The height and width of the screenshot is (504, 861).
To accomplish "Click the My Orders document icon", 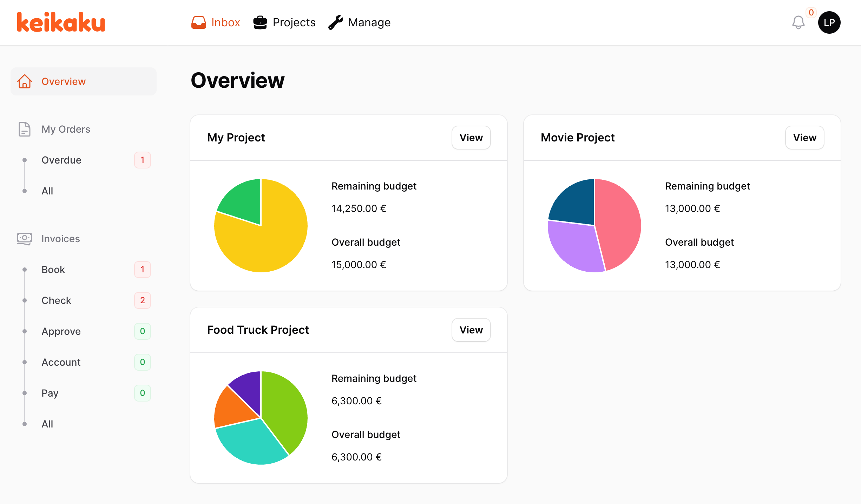I will 25,129.
